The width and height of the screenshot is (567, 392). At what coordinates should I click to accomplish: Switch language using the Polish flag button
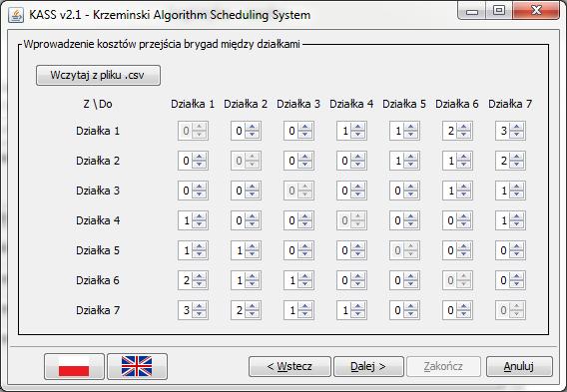(74, 366)
